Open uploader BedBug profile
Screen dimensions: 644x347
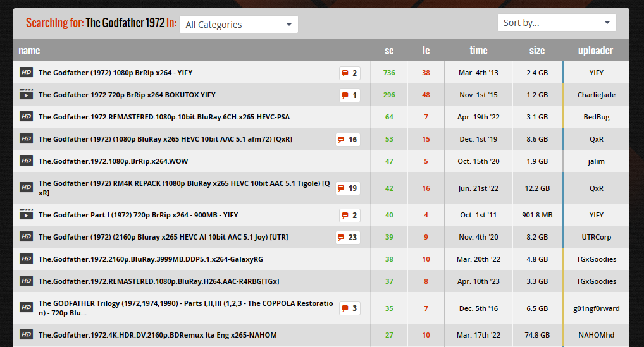(x=597, y=118)
